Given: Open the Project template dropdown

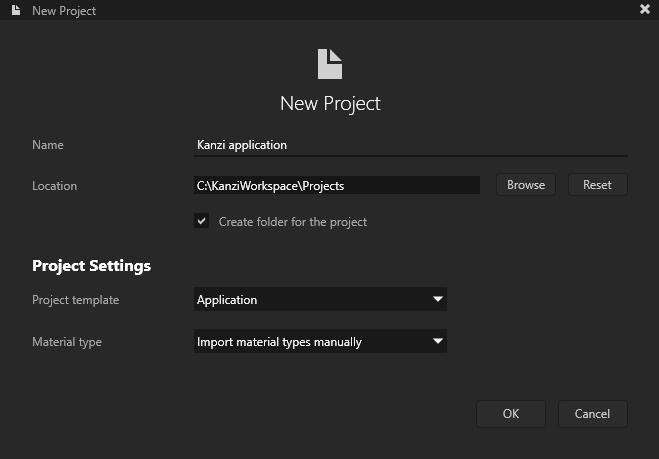Looking at the screenshot, I should coord(319,300).
